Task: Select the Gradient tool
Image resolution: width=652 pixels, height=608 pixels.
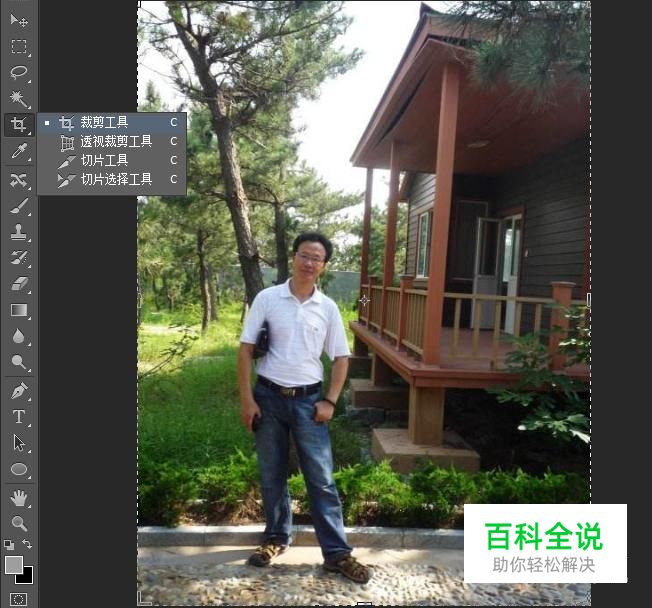Action: 19,310
